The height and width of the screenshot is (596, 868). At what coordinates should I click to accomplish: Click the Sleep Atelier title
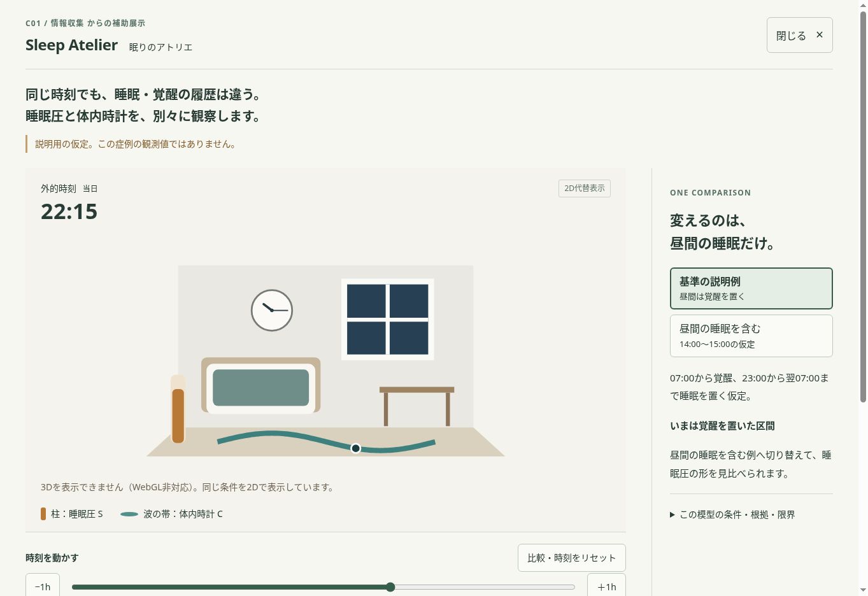71,45
